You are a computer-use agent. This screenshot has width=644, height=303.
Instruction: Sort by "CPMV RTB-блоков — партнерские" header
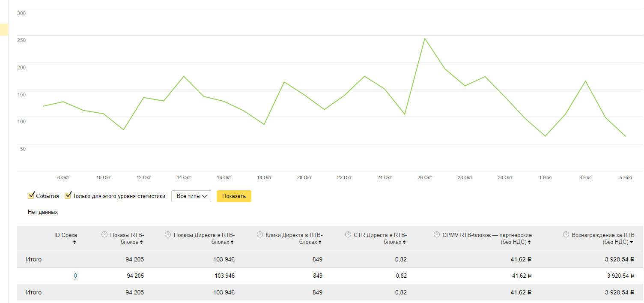coord(529,242)
